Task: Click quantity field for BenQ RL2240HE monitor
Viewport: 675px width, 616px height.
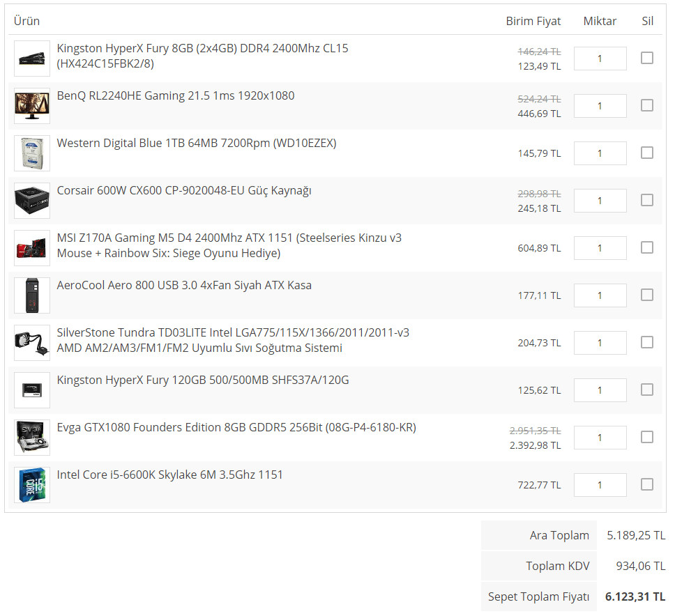Action: click(x=600, y=106)
